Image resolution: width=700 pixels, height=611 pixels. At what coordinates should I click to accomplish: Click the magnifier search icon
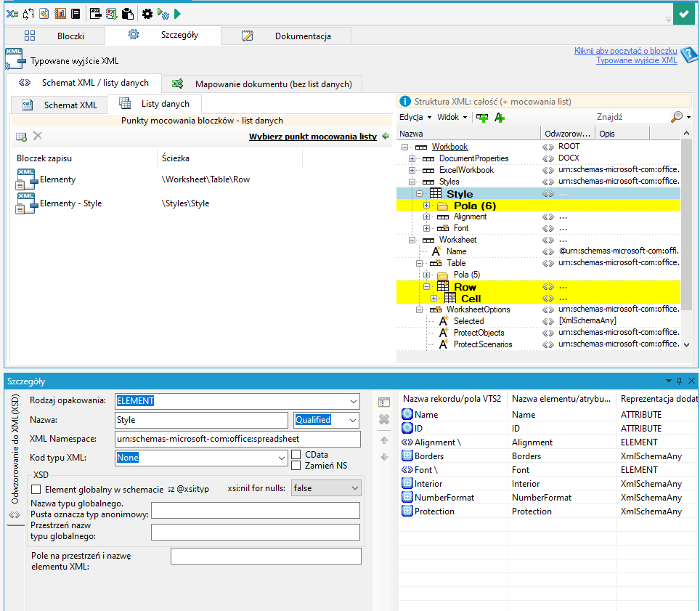tap(677, 117)
